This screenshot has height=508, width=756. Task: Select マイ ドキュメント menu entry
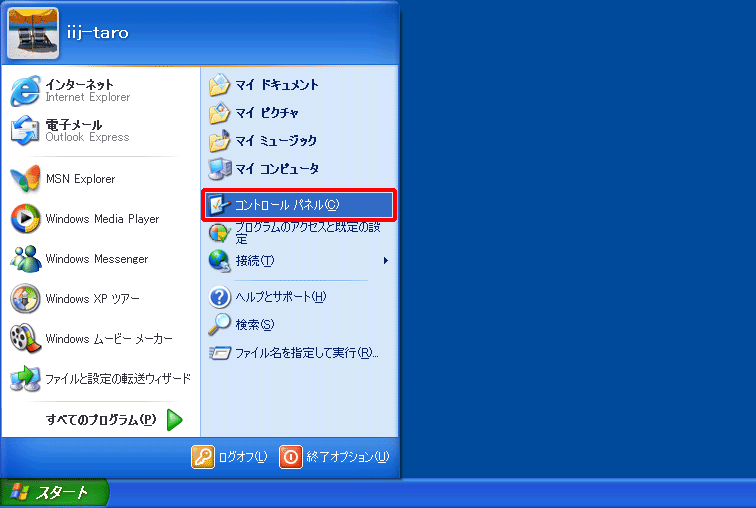click(299, 85)
